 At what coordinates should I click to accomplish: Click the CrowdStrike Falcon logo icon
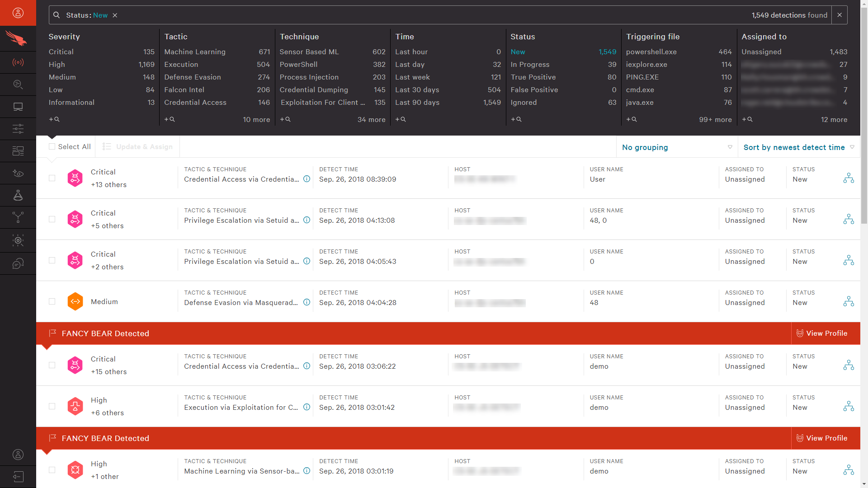tap(17, 38)
